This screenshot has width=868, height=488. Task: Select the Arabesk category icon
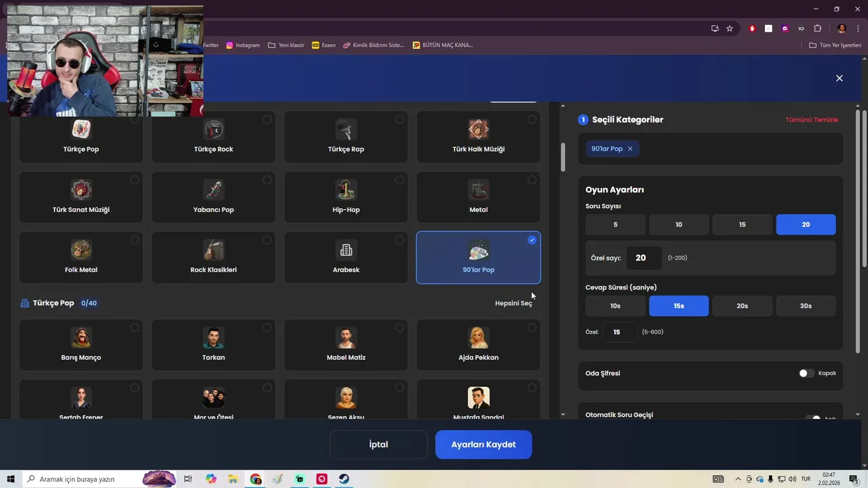[x=346, y=250]
